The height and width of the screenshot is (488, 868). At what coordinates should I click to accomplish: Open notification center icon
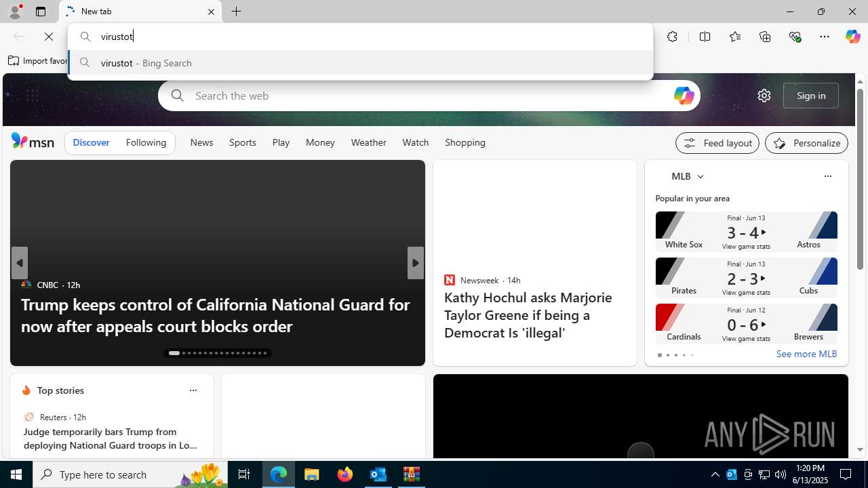click(846, 474)
